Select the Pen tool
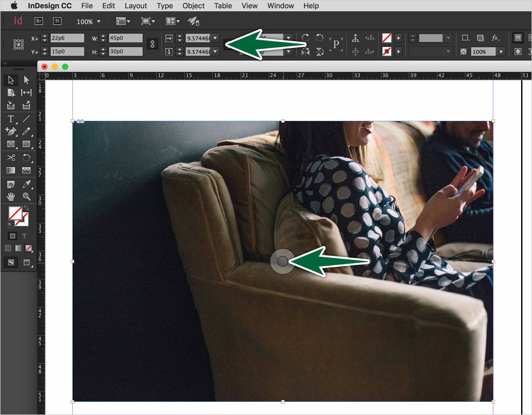532x415 pixels. pos(11,131)
